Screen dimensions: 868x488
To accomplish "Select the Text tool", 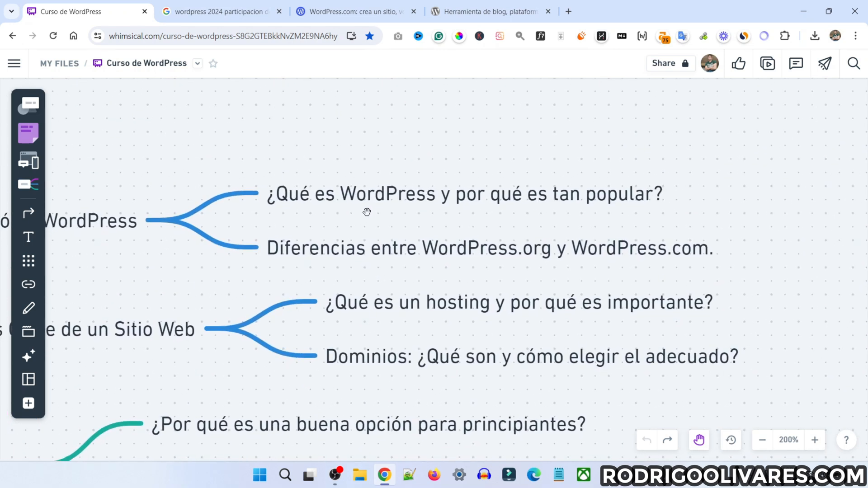I will [28, 237].
